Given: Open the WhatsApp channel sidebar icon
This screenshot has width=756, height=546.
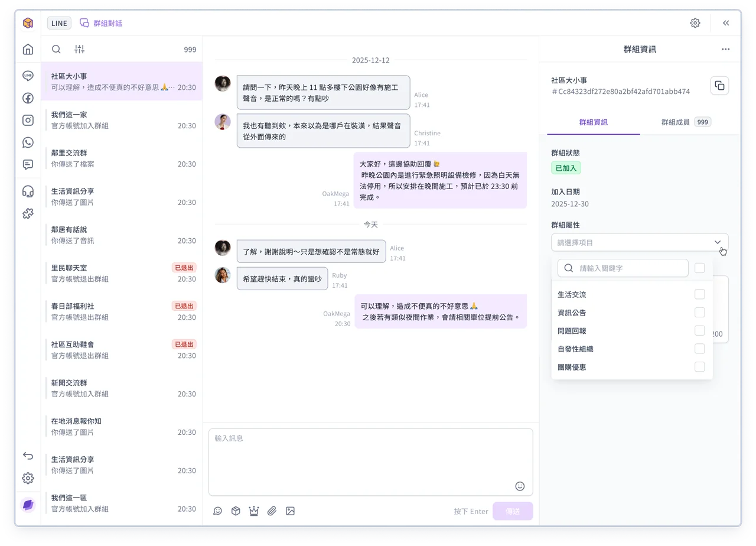Looking at the screenshot, I should point(28,142).
